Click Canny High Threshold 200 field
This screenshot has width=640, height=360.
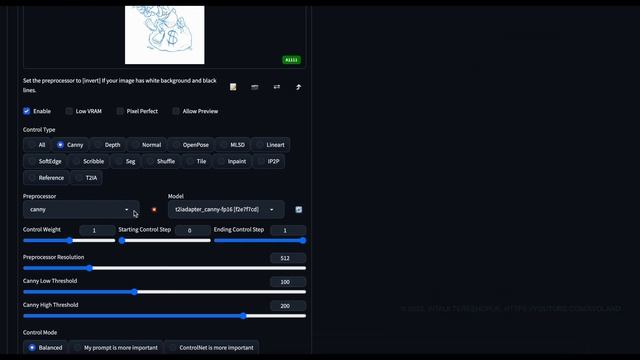[288, 306]
